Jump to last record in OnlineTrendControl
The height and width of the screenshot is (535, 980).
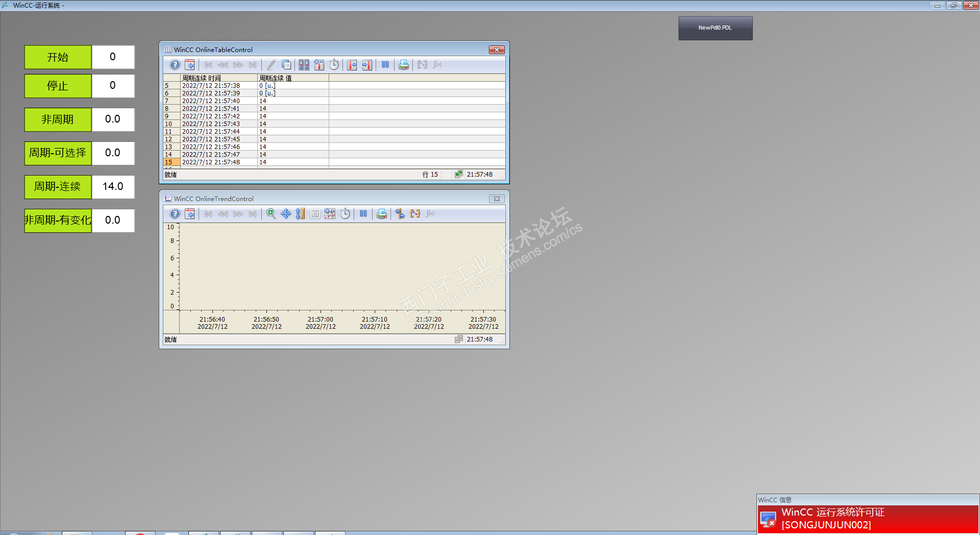[253, 214]
